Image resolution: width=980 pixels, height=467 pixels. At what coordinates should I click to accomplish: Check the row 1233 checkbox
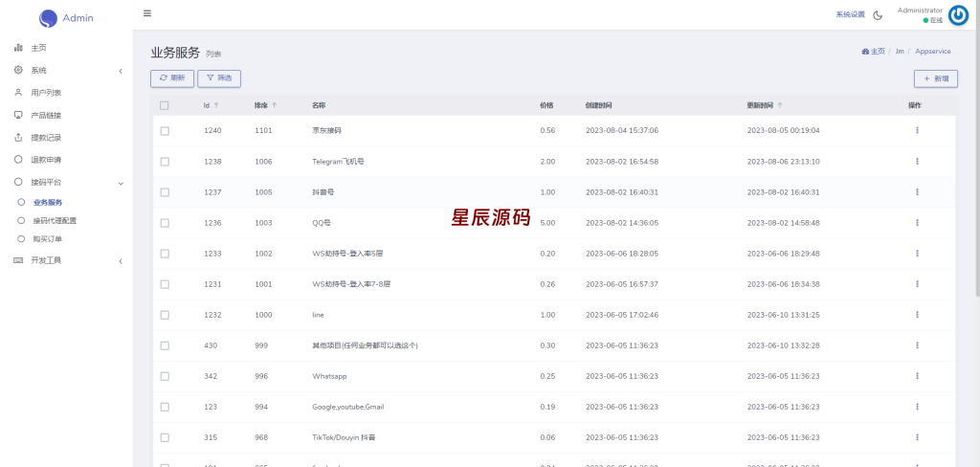[165, 254]
